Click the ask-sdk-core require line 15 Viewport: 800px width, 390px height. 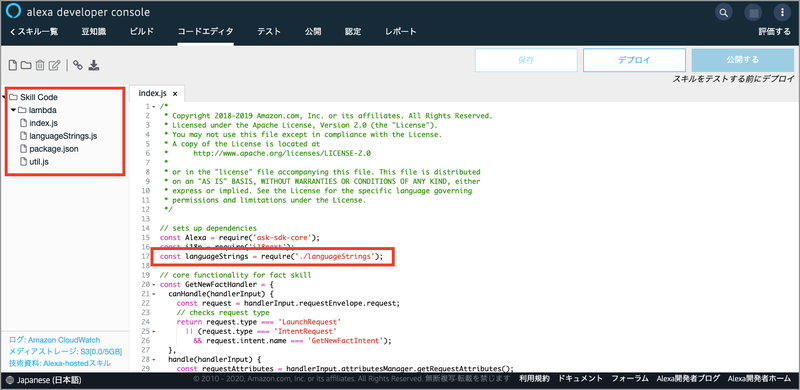pos(240,237)
